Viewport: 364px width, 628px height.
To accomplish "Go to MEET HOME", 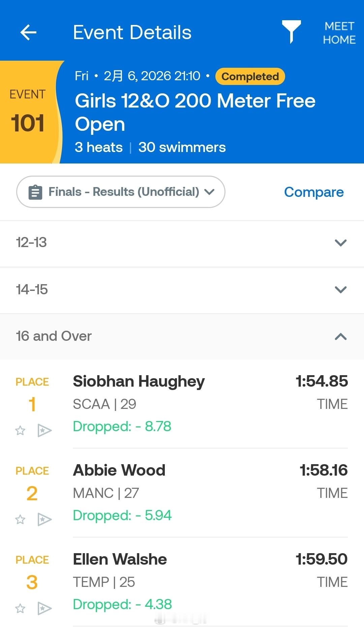I will click(339, 33).
